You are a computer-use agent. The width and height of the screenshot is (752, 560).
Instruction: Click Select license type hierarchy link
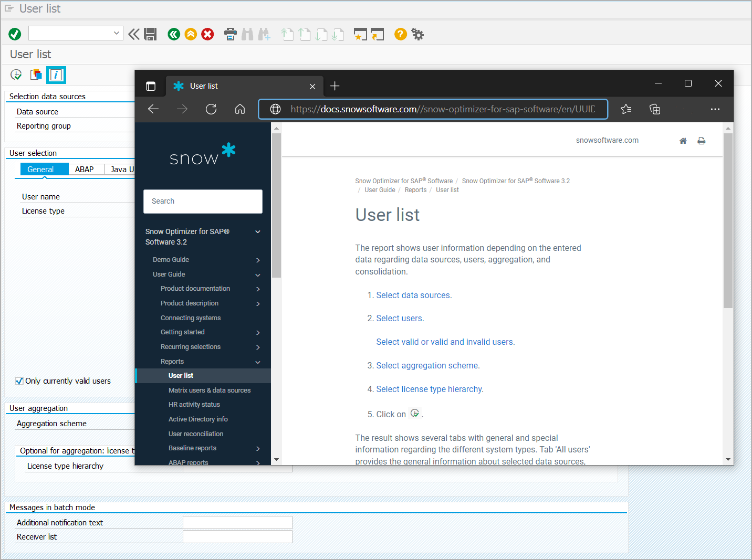(x=430, y=389)
